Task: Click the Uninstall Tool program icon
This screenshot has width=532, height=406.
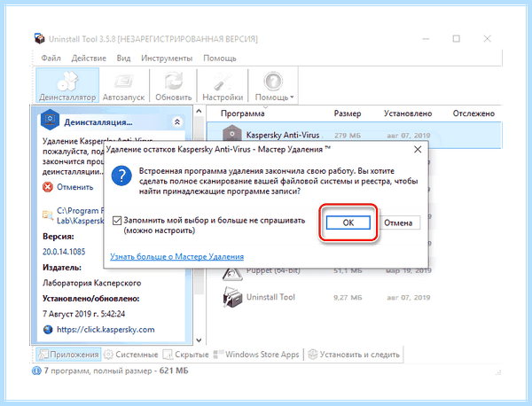Action: 232,297
